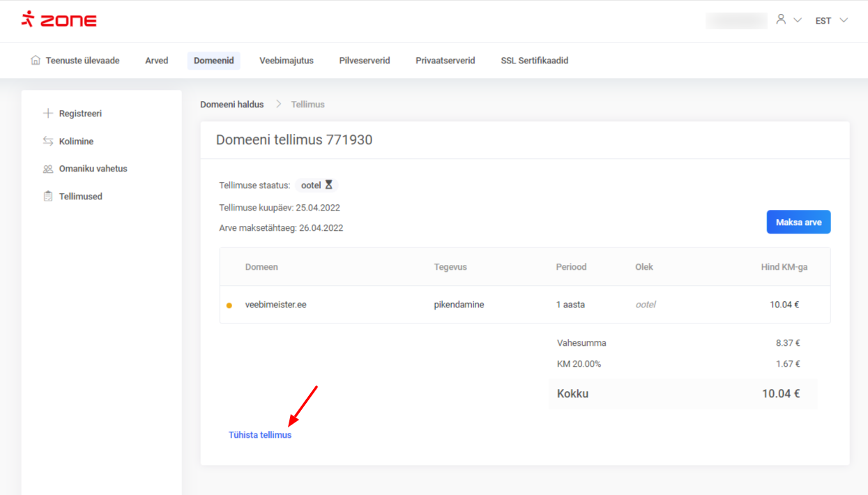Click the home icon beside Teenuste ülevaade
Image resolution: width=868 pixels, height=495 pixels.
[36, 61]
